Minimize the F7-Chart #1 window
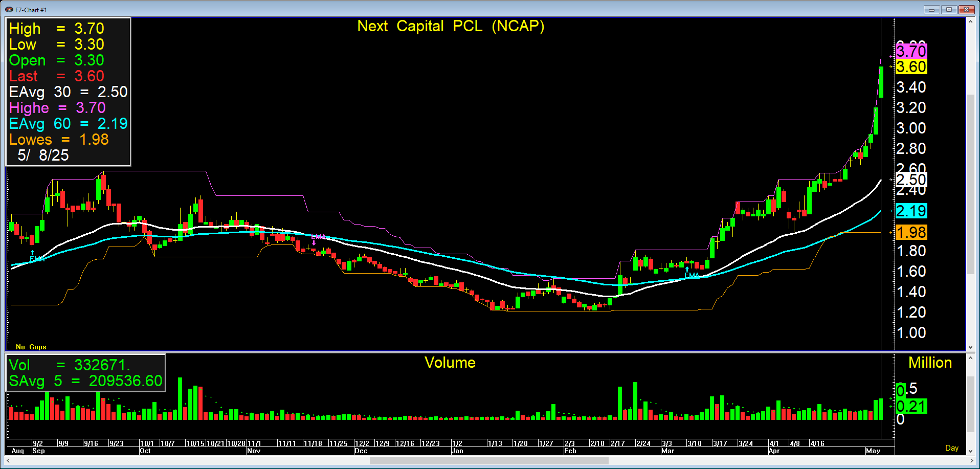Screen dimensions: 980x469 931,10
